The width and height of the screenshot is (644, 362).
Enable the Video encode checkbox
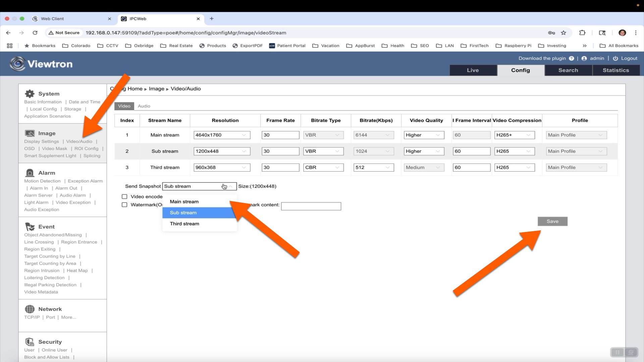[x=124, y=196]
